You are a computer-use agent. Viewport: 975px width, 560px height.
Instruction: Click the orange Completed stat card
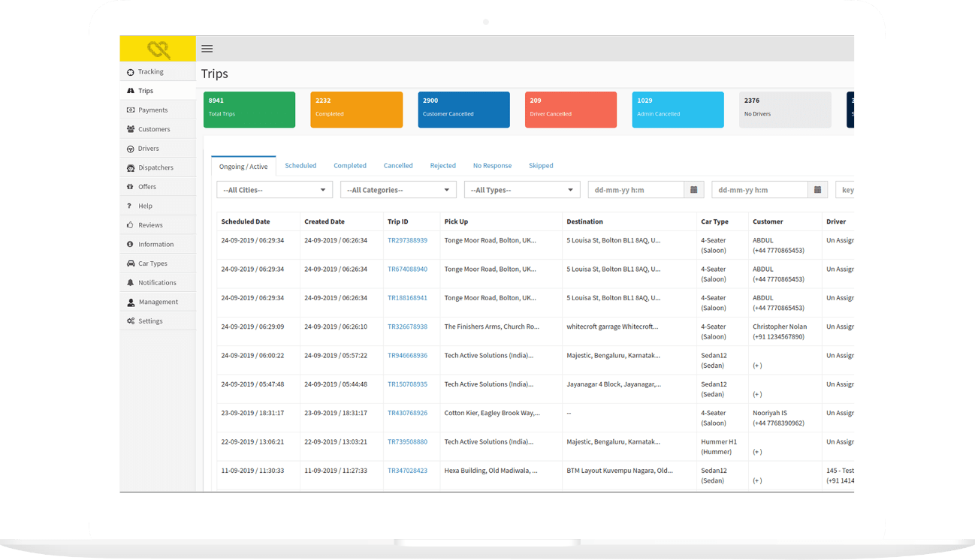tap(357, 110)
